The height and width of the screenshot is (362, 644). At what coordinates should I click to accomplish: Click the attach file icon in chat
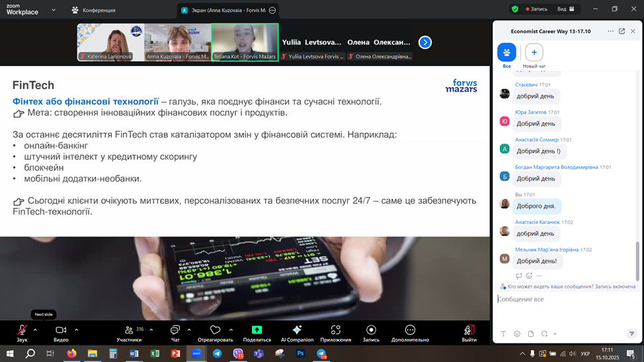[531, 334]
